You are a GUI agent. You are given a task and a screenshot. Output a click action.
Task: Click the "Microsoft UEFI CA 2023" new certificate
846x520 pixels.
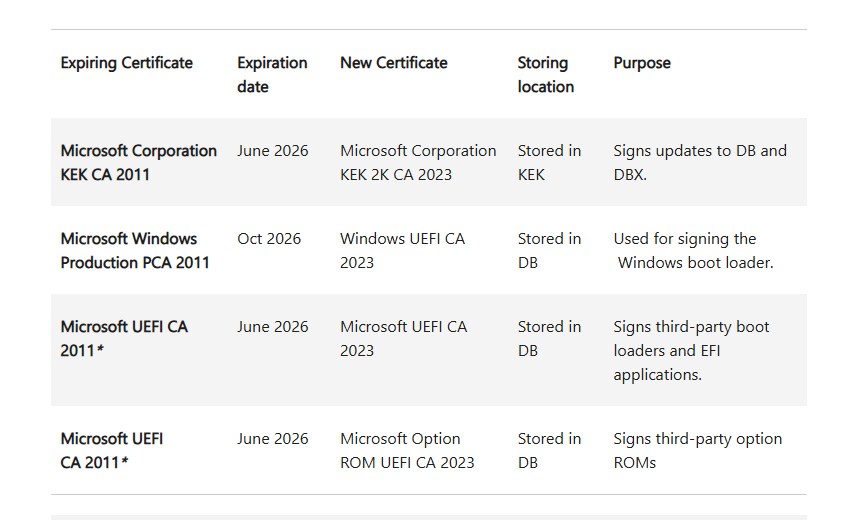(x=403, y=339)
